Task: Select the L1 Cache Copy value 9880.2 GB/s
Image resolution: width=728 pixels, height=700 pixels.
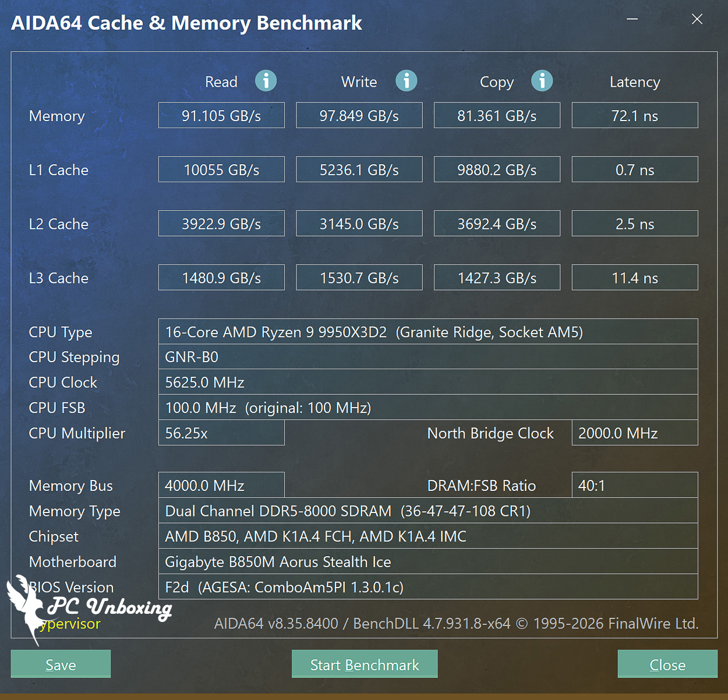Action: pyautogui.click(x=497, y=169)
